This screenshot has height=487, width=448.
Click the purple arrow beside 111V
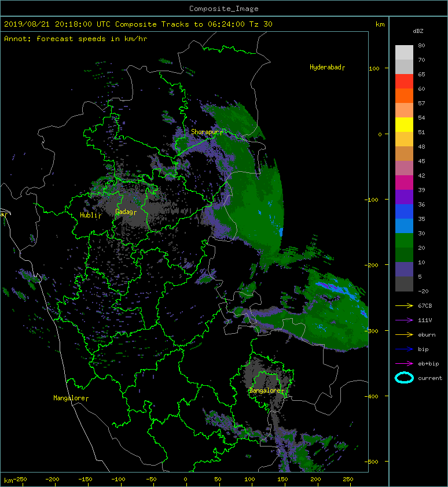click(404, 320)
